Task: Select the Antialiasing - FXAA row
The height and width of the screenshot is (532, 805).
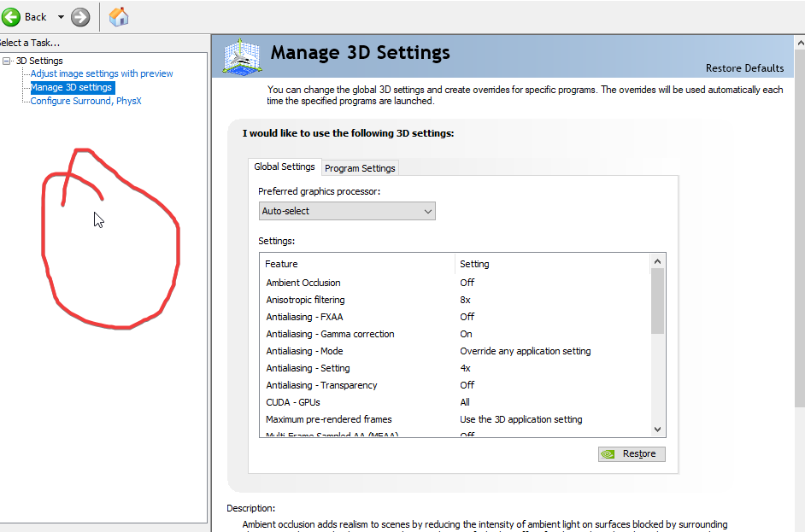Action: 455,317
